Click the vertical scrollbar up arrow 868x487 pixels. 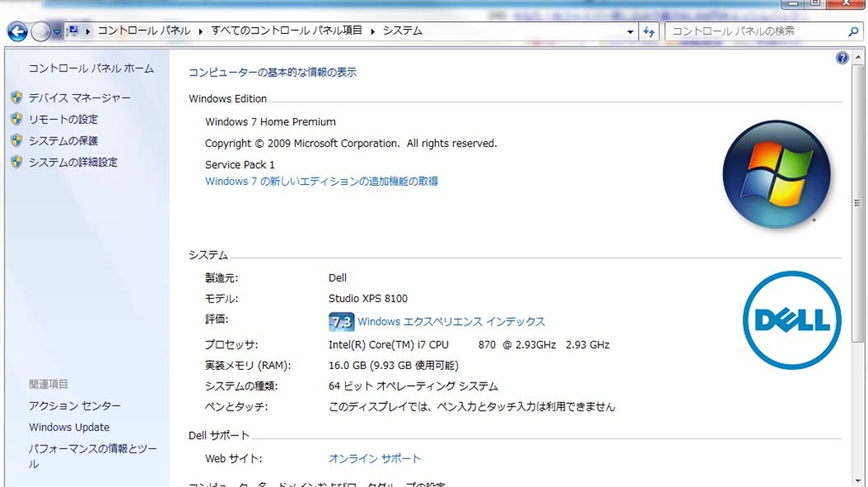pos(858,57)
